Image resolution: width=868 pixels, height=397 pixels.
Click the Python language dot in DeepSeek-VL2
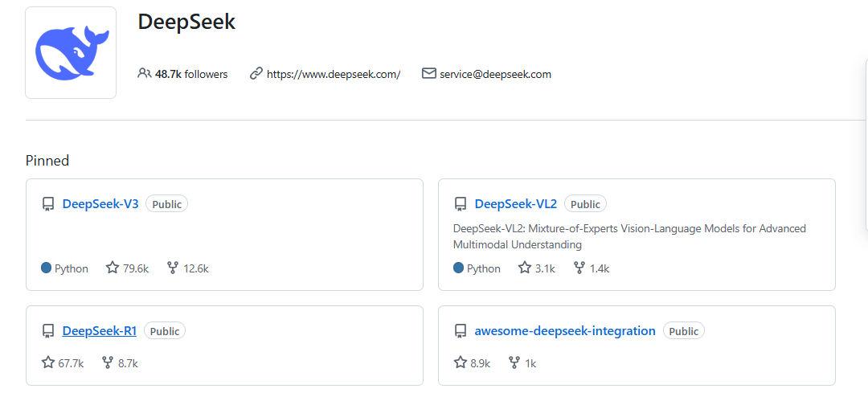coord(458,268)
